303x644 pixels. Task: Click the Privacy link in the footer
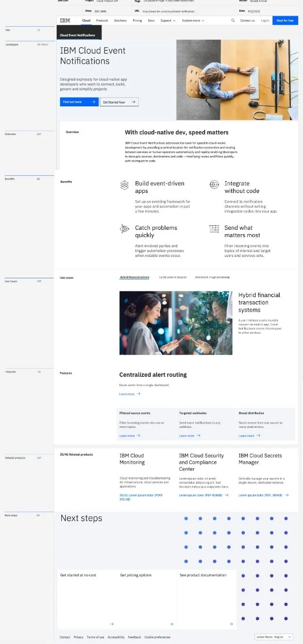click(79, 637)
